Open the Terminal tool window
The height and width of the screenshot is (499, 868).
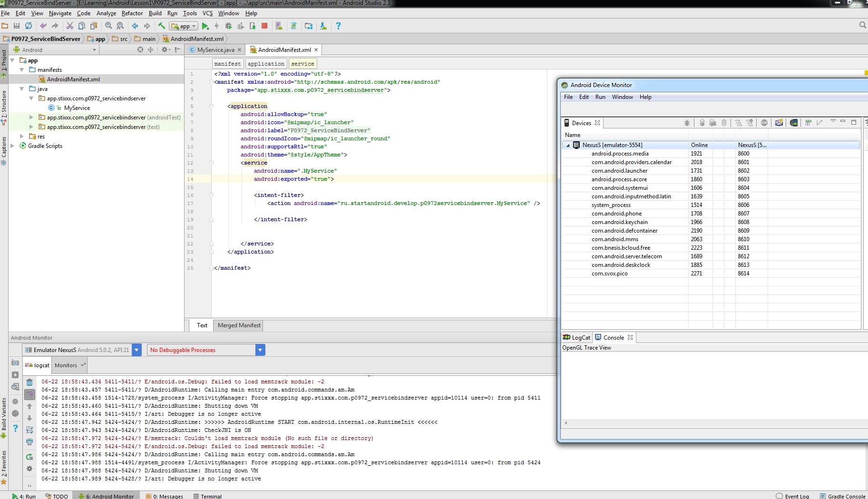(x=207, y=496)
